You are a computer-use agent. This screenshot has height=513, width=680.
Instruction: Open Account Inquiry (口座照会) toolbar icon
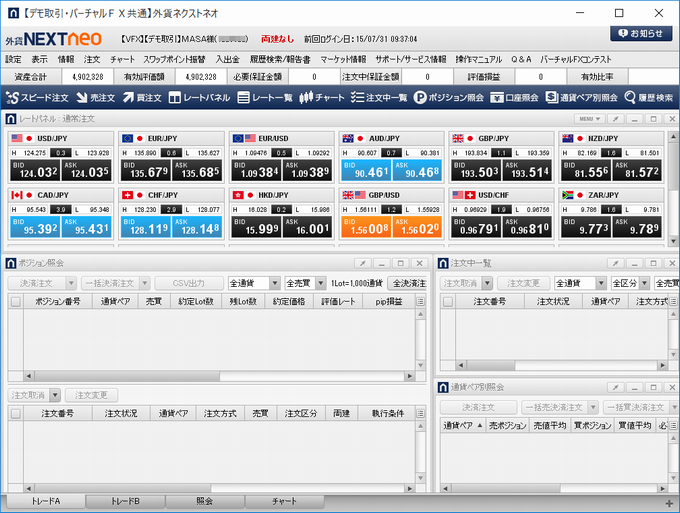514,98
